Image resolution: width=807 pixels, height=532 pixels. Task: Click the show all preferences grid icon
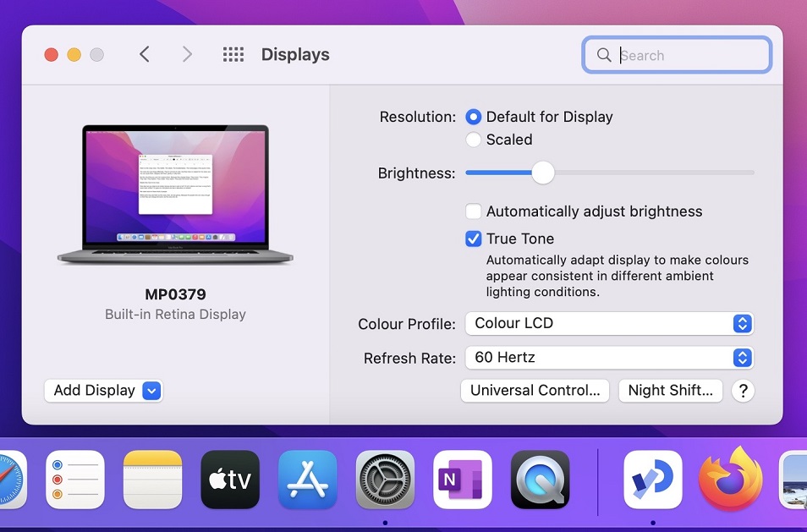tap(233, 55)
